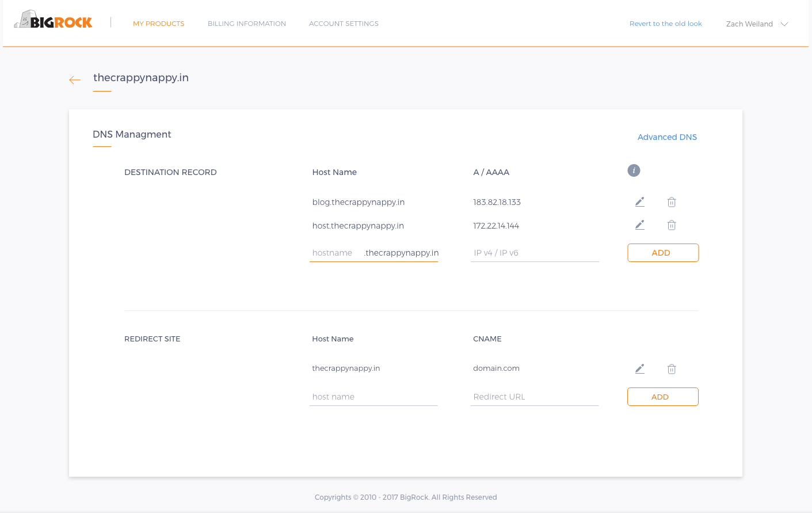This screenshot has height=513, width=812.
Task: Edit the host.thecrappynappy.in record
Action: [639, 225]
